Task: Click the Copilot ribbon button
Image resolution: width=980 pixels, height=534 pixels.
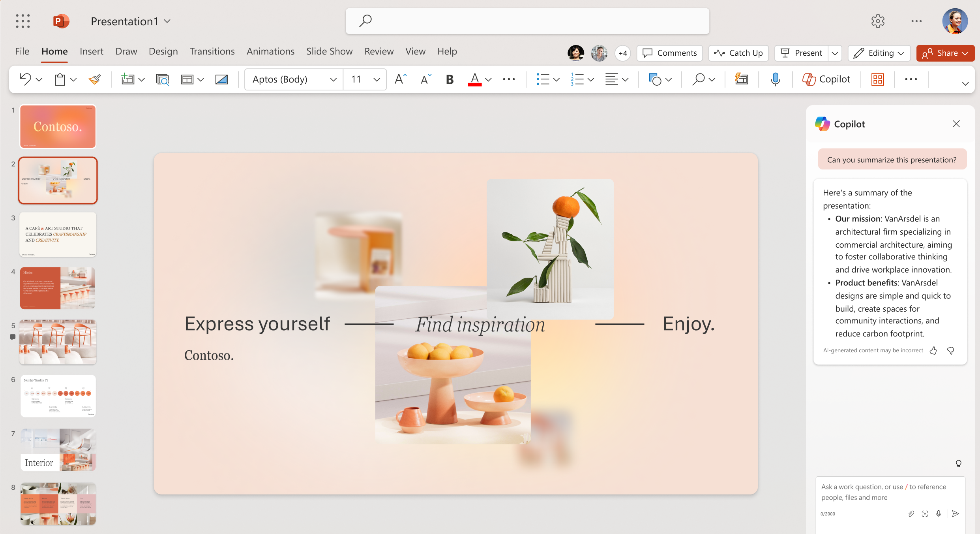Action: (826, 79)
